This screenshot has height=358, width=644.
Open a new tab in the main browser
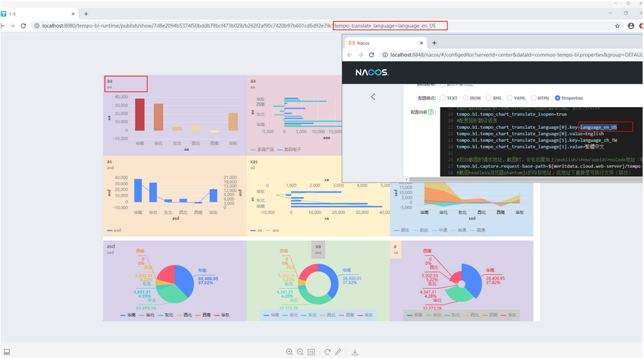tap(86, 14)
